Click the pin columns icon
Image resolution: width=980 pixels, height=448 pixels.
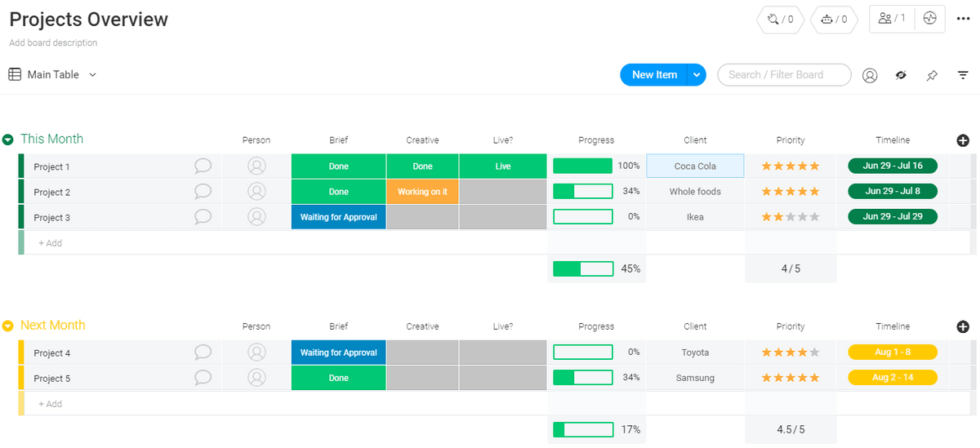click(932, 75)
